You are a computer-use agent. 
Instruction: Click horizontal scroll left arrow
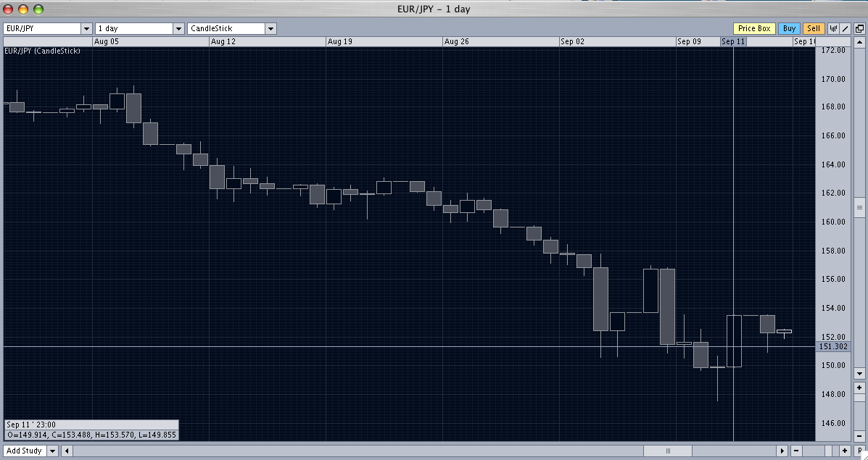(67, 451)
